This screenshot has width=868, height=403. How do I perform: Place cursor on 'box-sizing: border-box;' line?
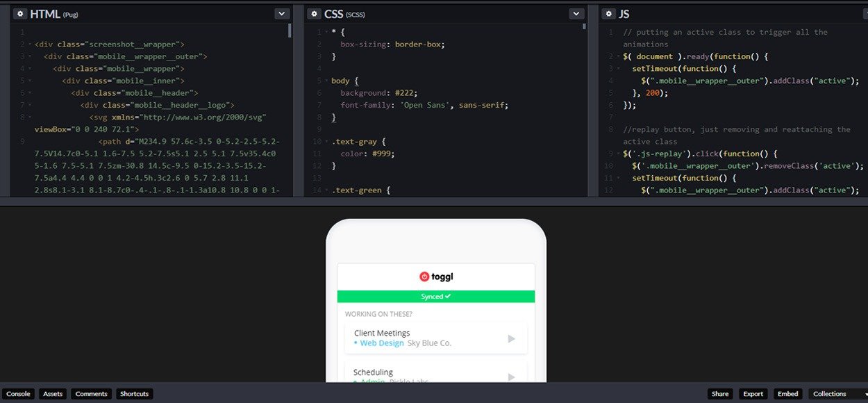[392, 44]
